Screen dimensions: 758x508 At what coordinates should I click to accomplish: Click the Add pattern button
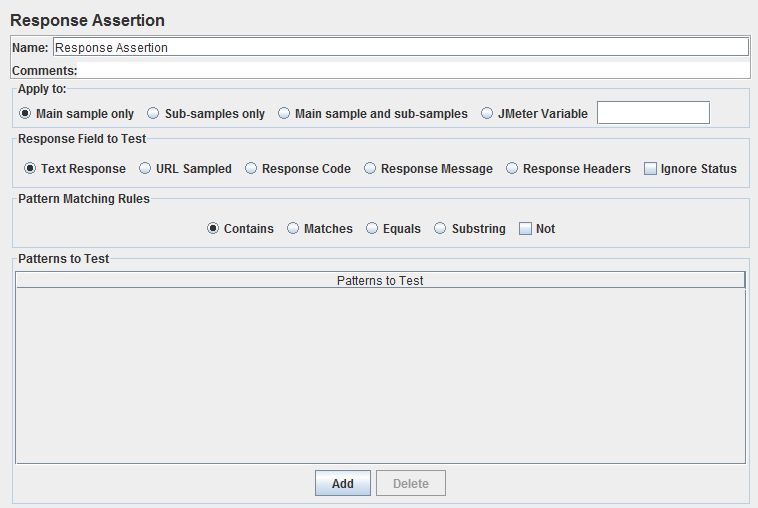tap(342, 484)
